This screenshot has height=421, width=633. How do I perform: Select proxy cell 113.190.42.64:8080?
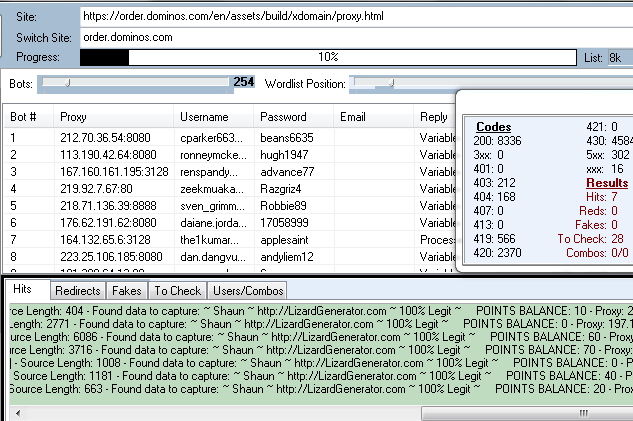point(108,155)
